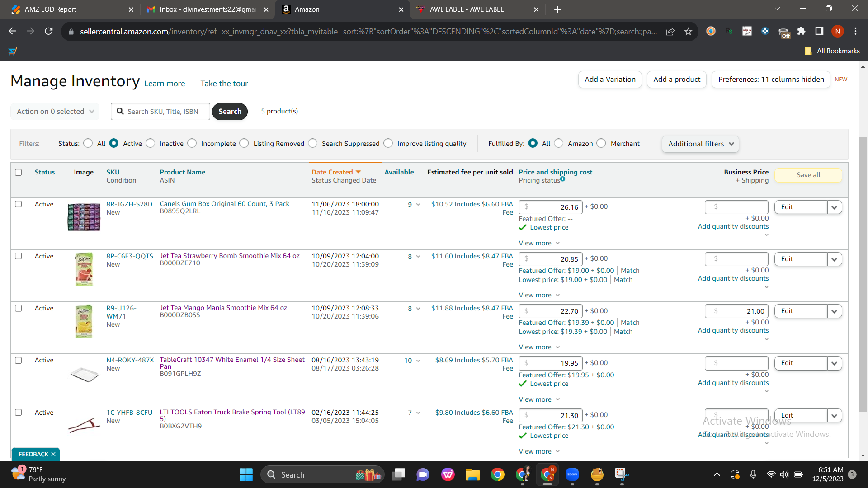This screenshot has height=488, width=868.
Task: Expand View more for Canels Gum Box
Action: point(539,243)
